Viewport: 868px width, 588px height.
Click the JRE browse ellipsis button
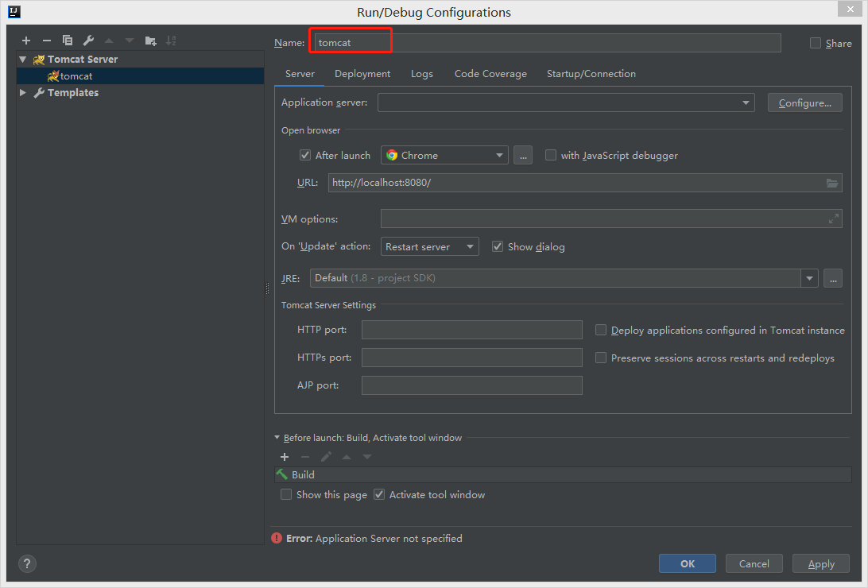pos(833,278)
